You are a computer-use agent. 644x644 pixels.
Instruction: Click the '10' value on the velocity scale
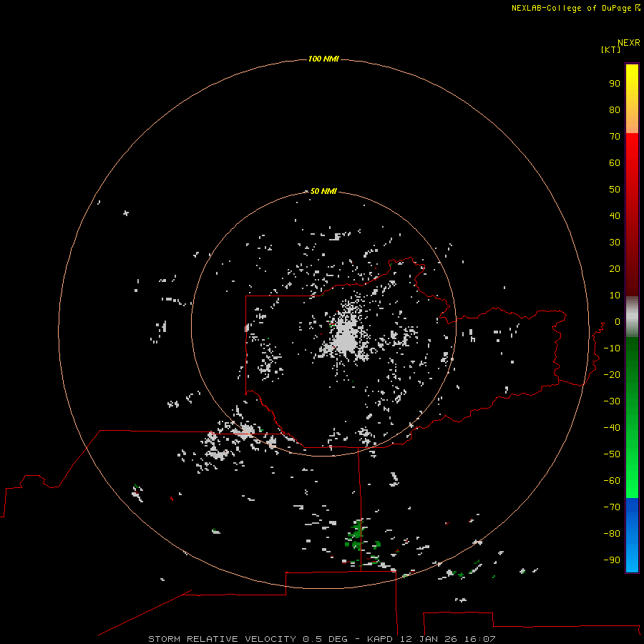pos(615,296)
